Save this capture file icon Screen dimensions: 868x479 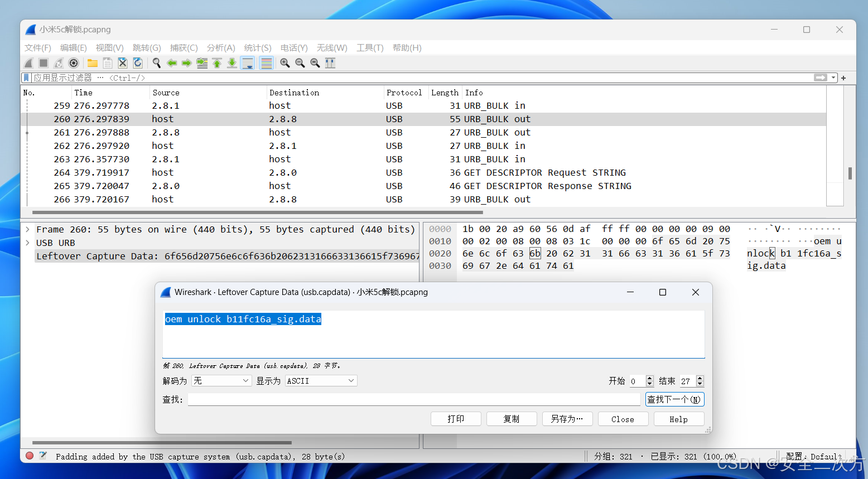point(108,63)
